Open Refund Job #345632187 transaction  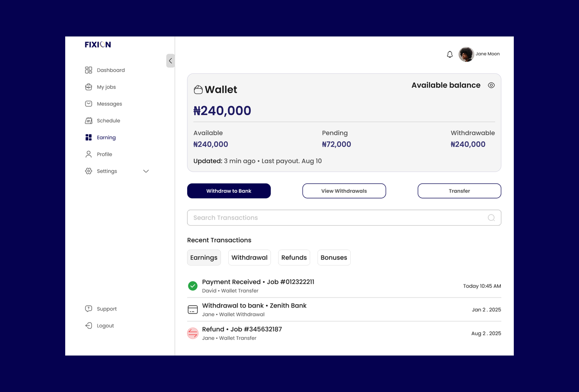pos(344,333)
